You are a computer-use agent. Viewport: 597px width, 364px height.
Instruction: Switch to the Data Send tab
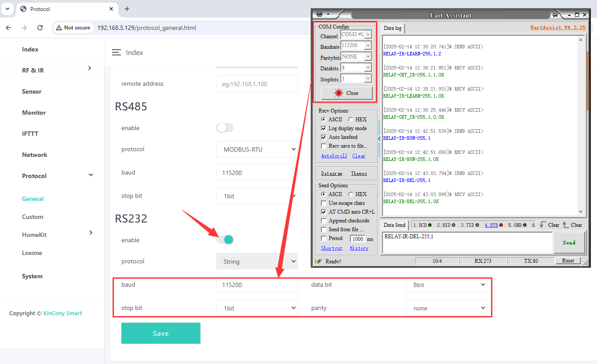pyautogui.click(x=394, y=225)
